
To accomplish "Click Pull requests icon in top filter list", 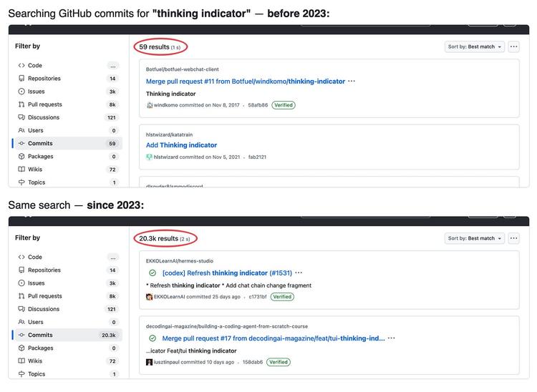I will pyautogui.click(x=21, y=104).
